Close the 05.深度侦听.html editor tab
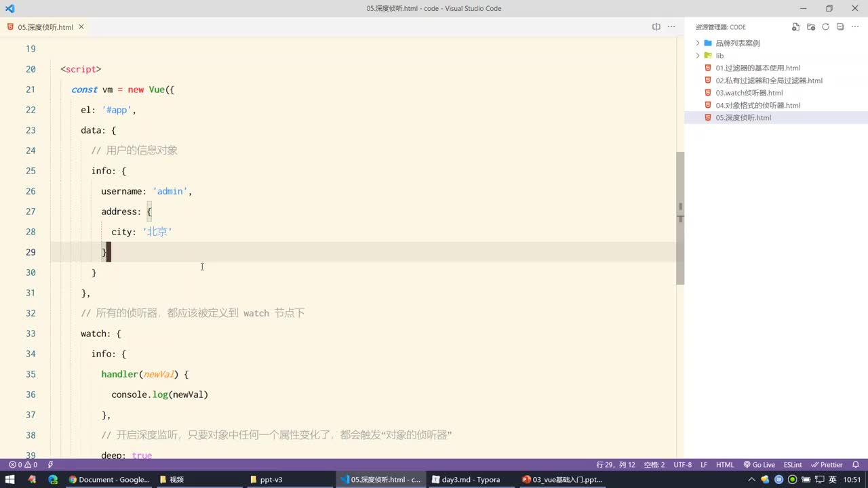 pyautogui.click(x=81, y=27)
